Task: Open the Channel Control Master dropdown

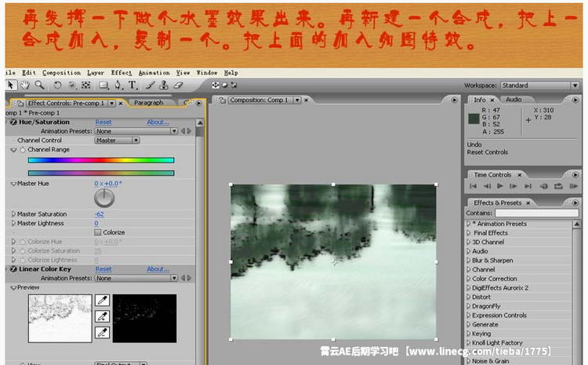Action: [117, 140]
